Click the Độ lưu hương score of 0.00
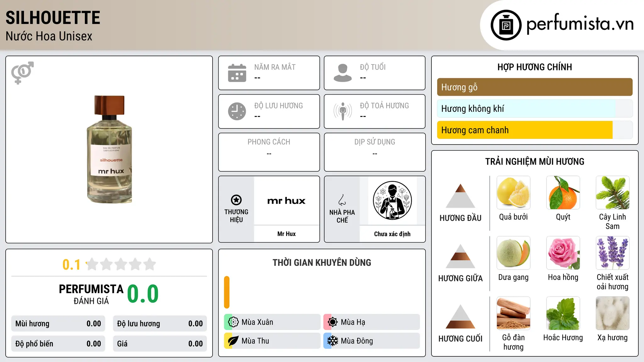 [x=196, y=324]
